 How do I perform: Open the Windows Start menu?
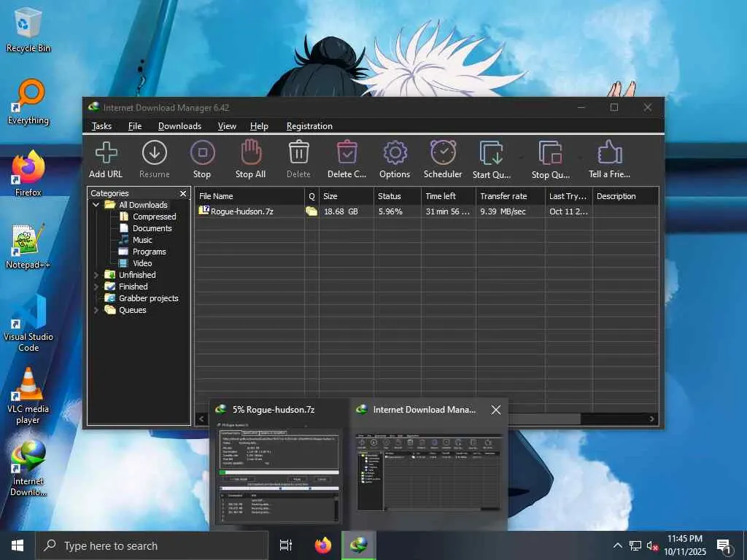tap(18, 545)
